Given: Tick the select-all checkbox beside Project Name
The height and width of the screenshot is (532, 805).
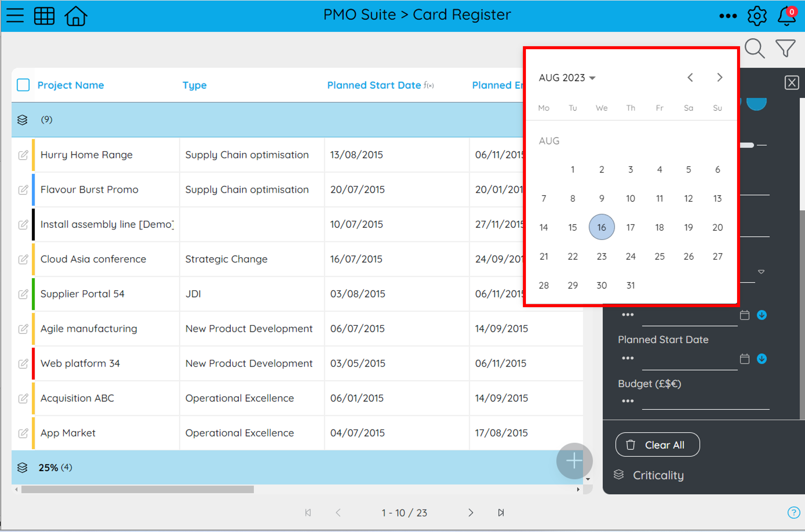Looking at the screenshot, I should point(23,85).
